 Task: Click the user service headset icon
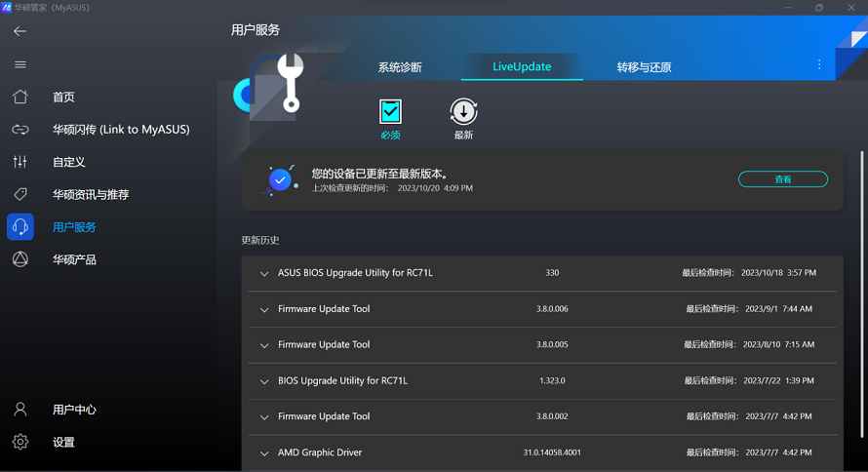pyautogui.click(x=20, y=227)
